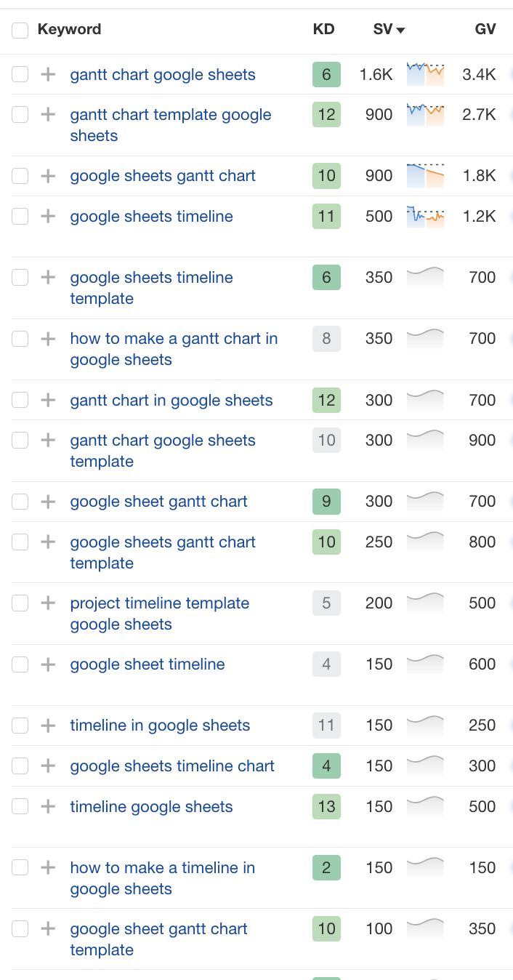513x980 pixels.
Task: Check the box for "how to make a timeline in google sheets"
Action: 20,867
